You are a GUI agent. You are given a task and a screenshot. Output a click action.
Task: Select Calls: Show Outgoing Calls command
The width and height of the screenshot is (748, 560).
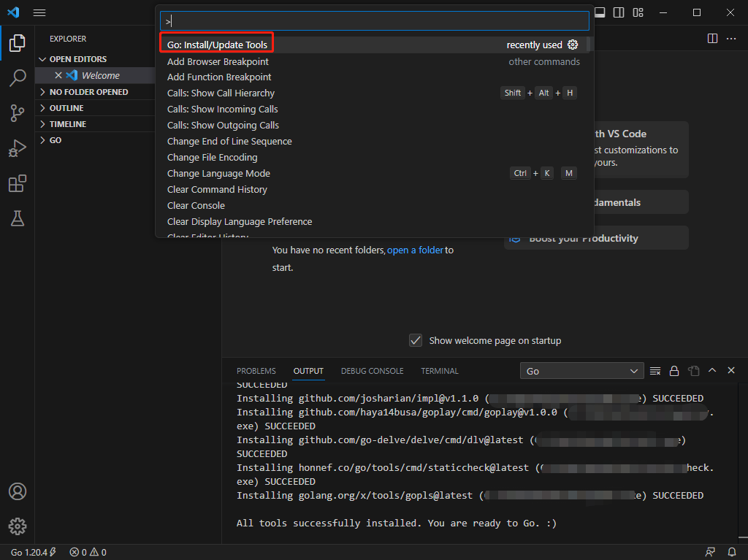373,126
